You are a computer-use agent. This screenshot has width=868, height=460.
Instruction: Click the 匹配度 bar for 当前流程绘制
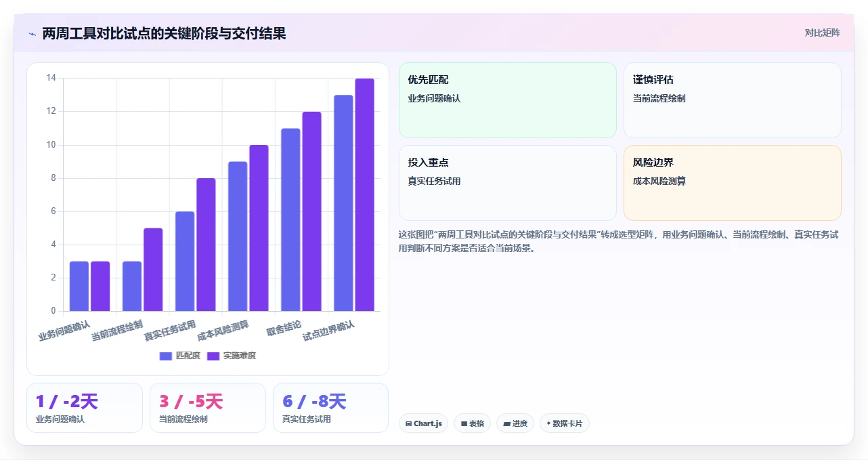click(132, 286)
